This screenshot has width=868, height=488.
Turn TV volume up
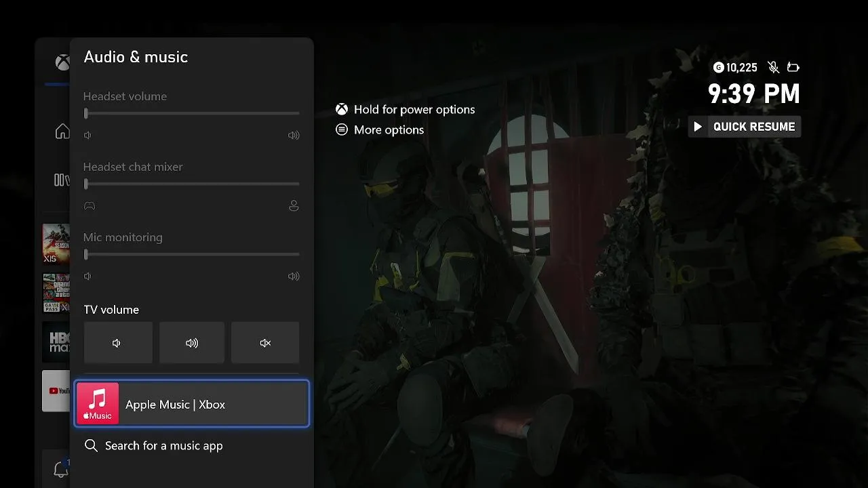coord(192,343)
